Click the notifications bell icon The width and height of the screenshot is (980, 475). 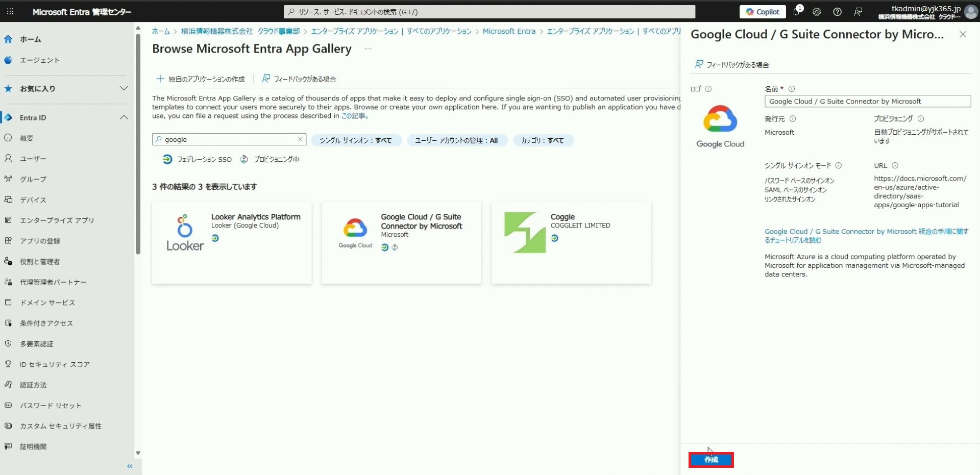[797, 12]
